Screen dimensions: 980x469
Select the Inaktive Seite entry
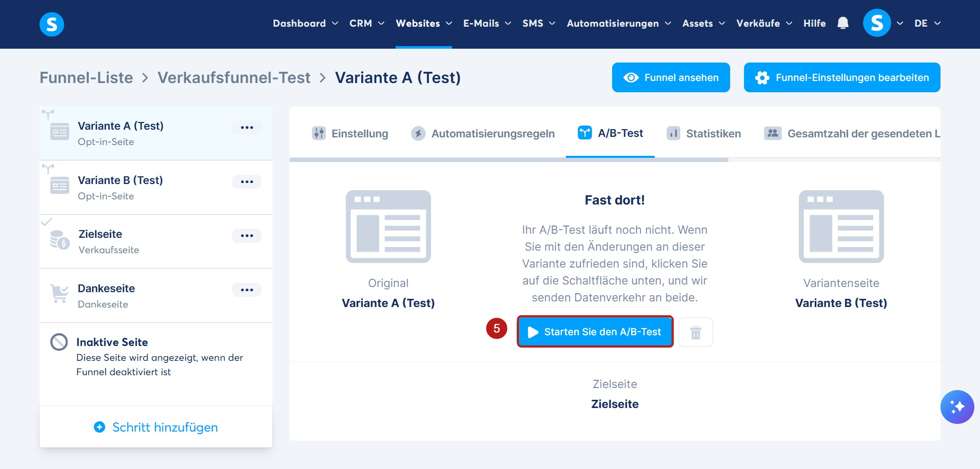(156, 357)
